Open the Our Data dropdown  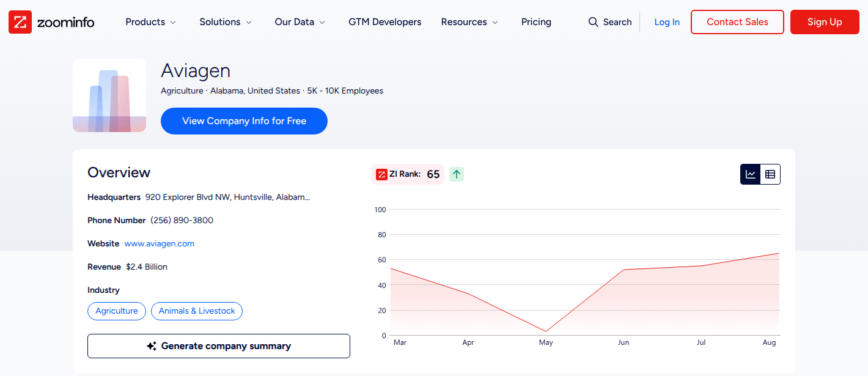tap(300, 22)
